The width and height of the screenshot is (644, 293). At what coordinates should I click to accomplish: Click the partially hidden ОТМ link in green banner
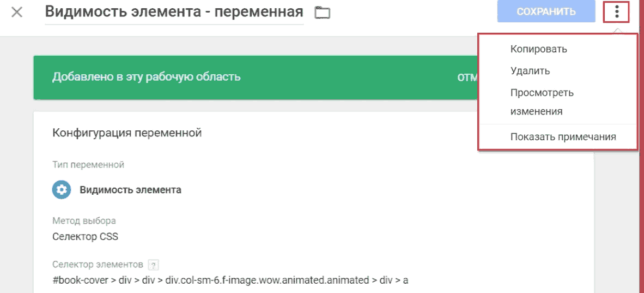466,77
